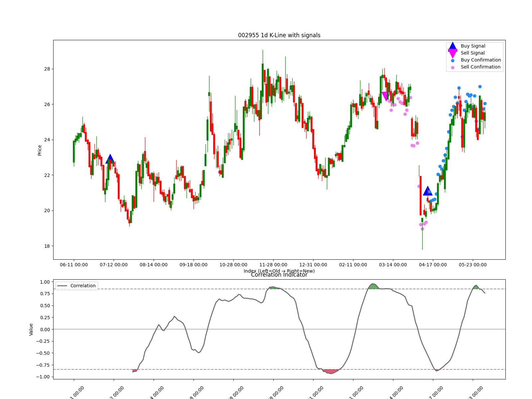This screenshot has height=399, width=532.
Task: Click the correlation axis tick '−0.25'
Action: [43, 341]
